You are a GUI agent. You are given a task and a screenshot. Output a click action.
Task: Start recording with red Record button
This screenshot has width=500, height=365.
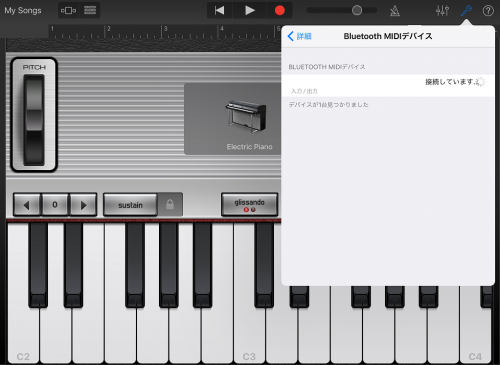click(x=280, y=11)
